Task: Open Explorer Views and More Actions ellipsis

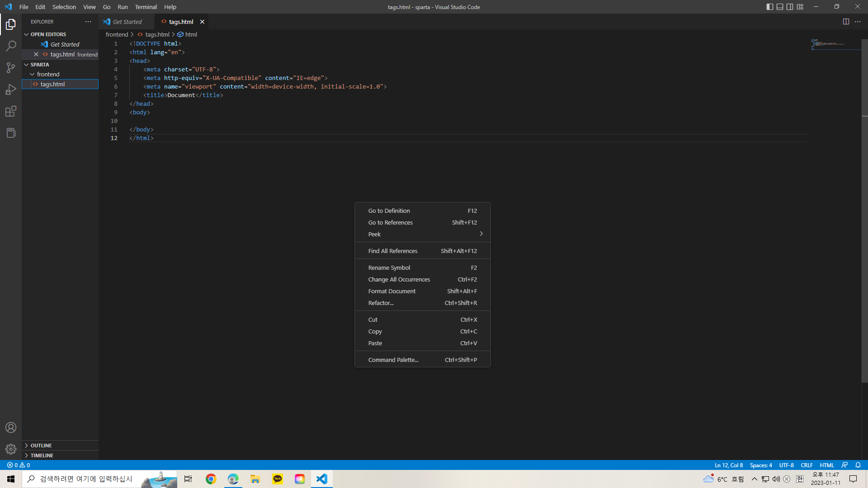Action: tap(88, 22)
